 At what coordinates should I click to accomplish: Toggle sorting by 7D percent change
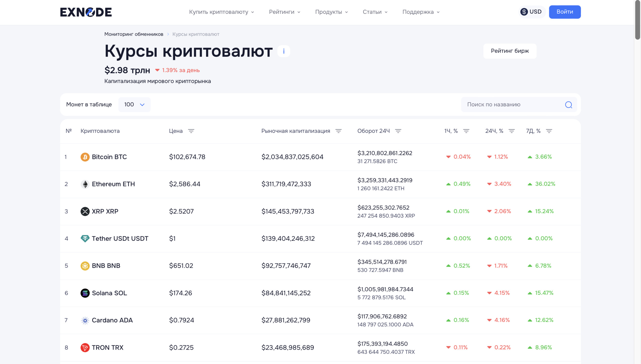pos(549,131)
